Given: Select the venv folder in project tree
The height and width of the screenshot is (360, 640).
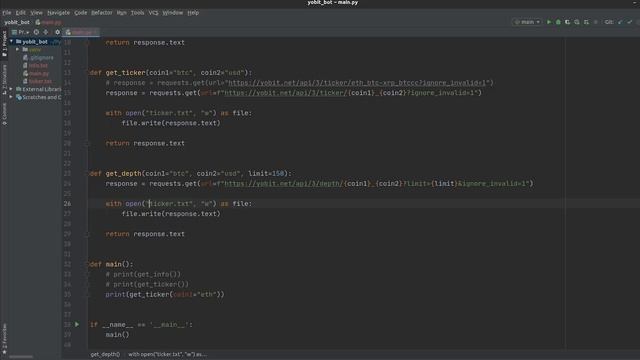Looking at the screenshot, I should [34, 49].
